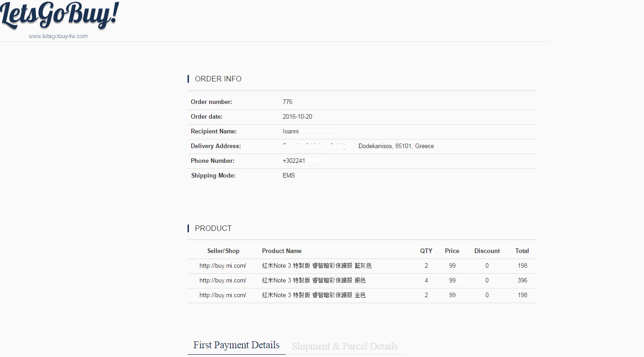This screenshot has height=357, width=644.
Task: Click the total value 396
Action: (522, 280)
